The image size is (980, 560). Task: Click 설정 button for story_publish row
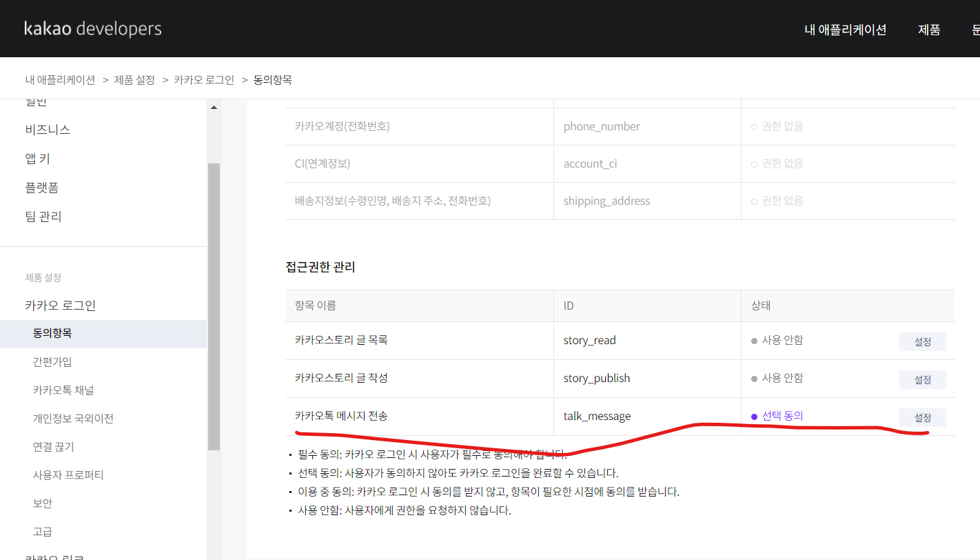[923, 379]
